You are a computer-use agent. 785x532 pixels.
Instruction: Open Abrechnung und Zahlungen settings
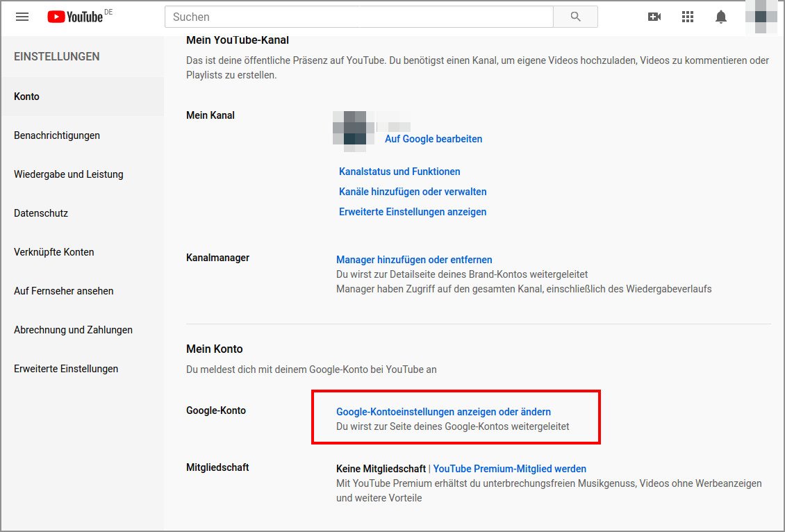point(73,329)
